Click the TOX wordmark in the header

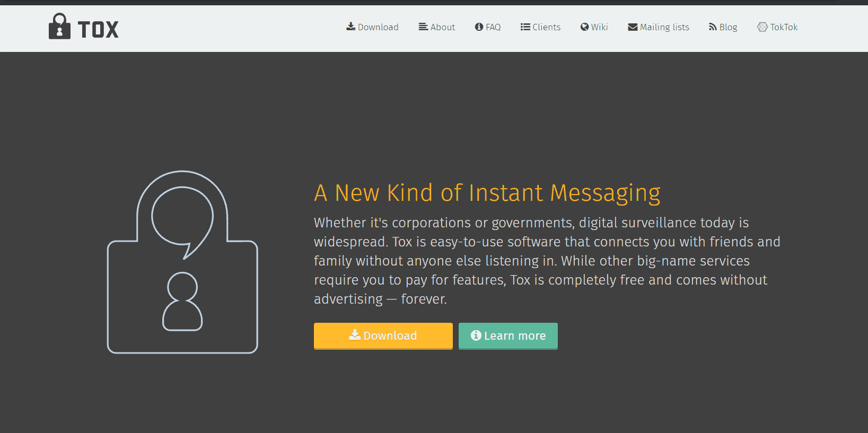(98, 30)
